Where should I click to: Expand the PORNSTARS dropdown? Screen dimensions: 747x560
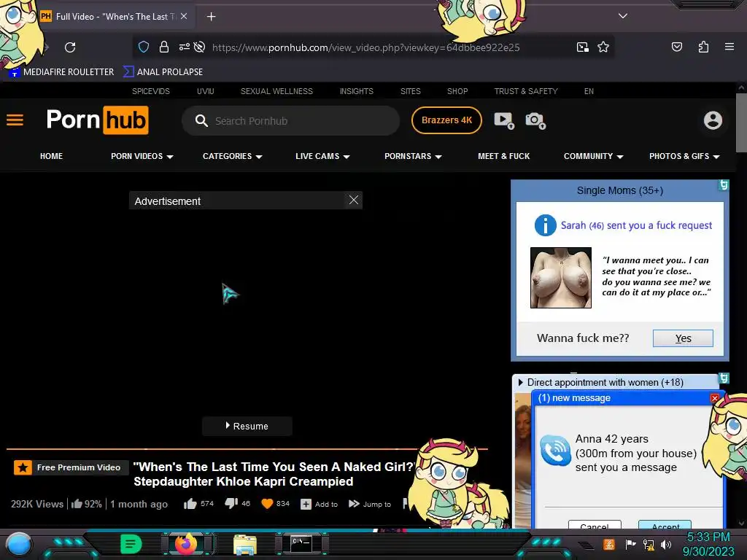click(413, 156)
